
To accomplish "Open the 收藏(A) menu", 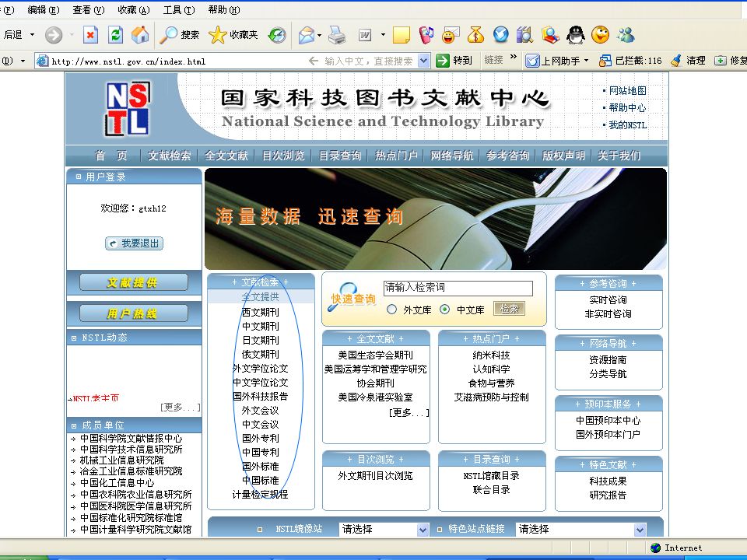I will [134, 9].
